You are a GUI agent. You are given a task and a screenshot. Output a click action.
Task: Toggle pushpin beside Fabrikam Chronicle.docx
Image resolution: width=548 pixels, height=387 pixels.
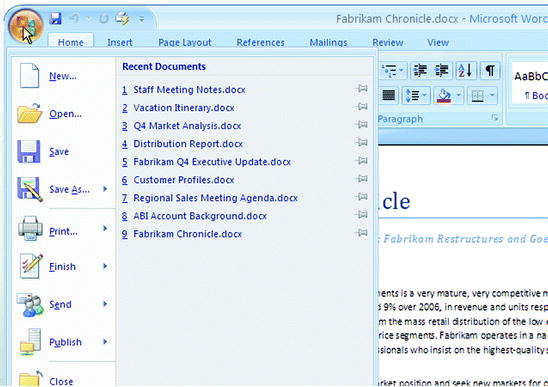click(361, 232)
